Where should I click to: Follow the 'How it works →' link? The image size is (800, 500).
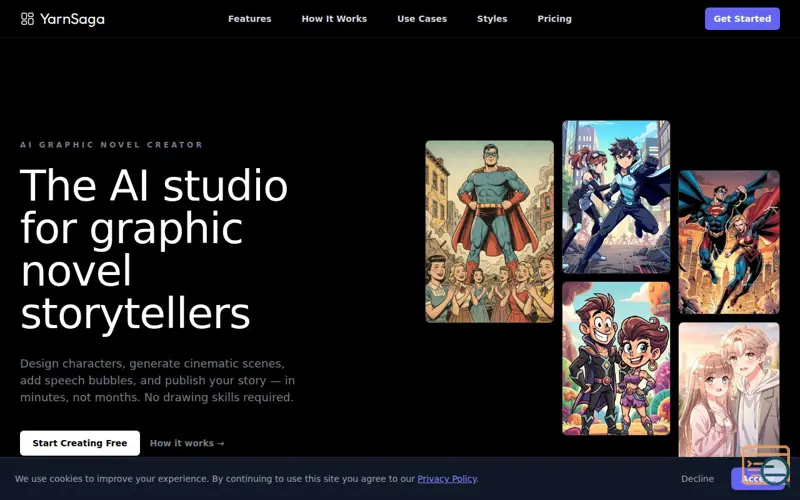[187, 443]
